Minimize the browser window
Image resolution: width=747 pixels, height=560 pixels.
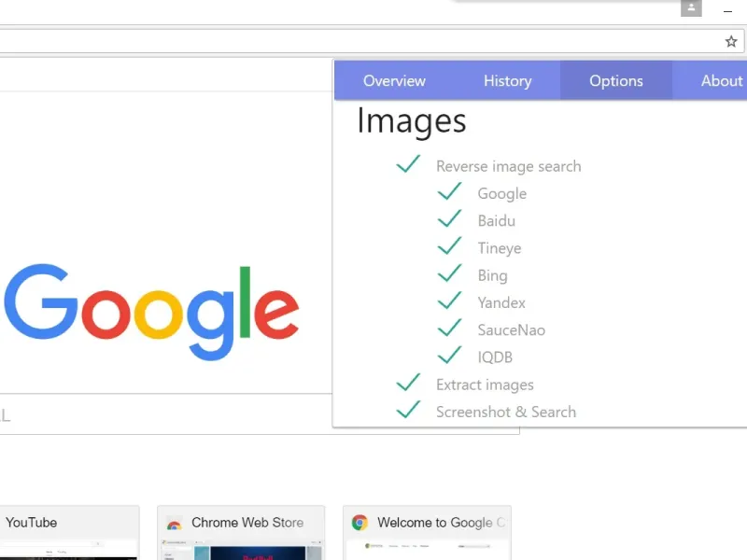(727, 9)
